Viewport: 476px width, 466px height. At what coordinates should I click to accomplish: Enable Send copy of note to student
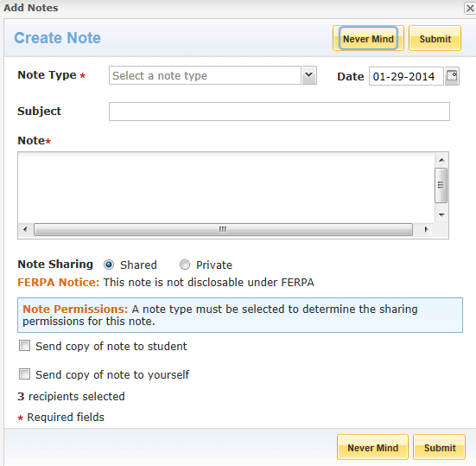coord(24,346)
